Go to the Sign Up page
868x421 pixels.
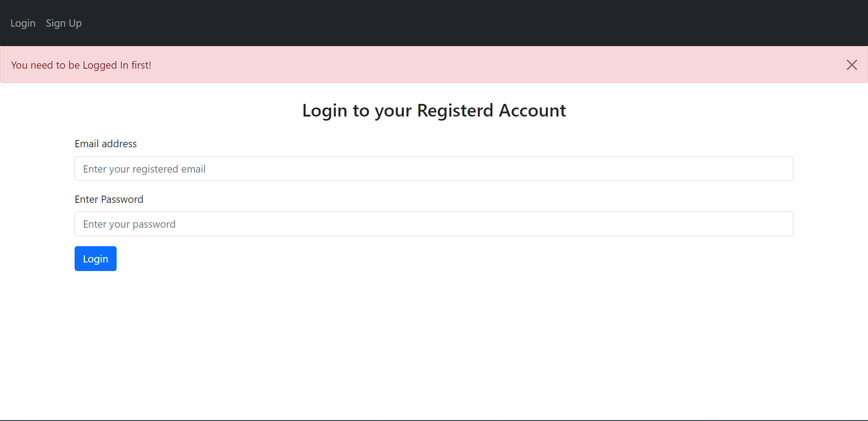click(x=64, y=23)
